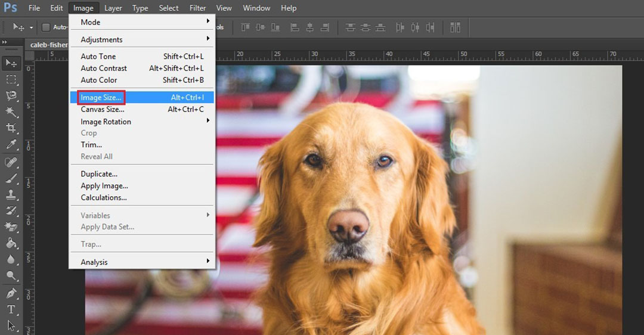This screenshot has width=644, height=335.
Task: Apply Auto Contrast
Action: coord(142,68)
